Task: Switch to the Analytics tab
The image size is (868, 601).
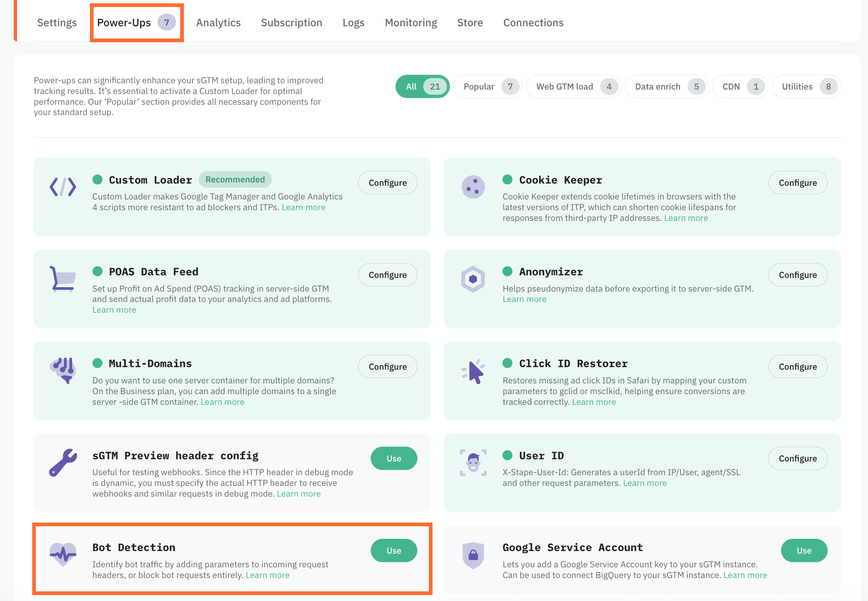Action: [218, 23]
